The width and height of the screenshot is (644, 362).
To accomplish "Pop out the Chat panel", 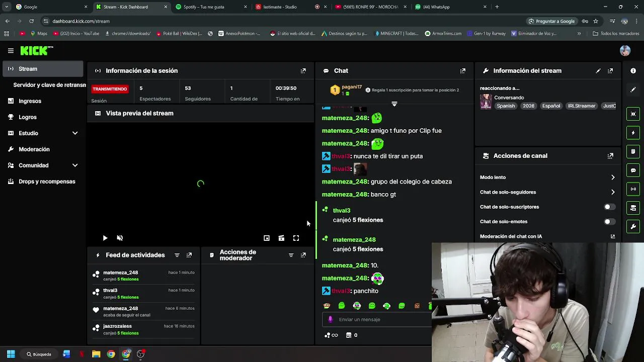I will pos(463,71).
